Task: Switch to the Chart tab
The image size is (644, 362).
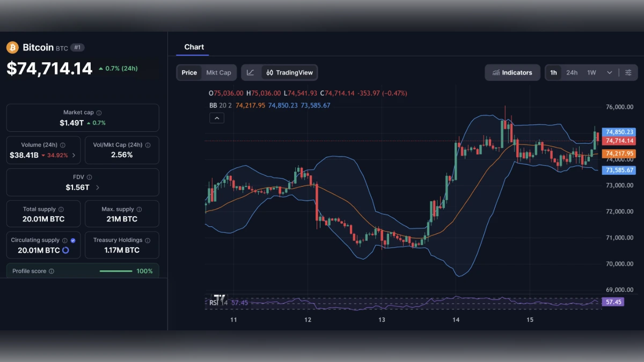Action: (x=194, y=47)
